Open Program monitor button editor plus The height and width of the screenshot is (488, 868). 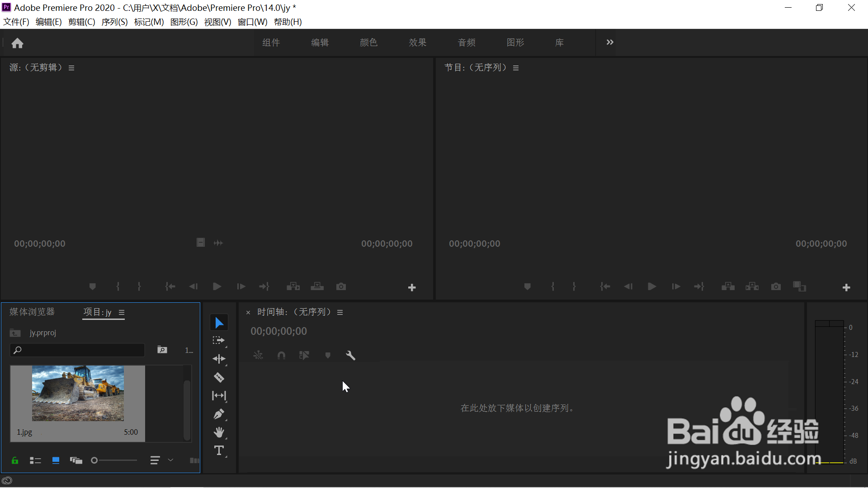(x=846, y=287)
